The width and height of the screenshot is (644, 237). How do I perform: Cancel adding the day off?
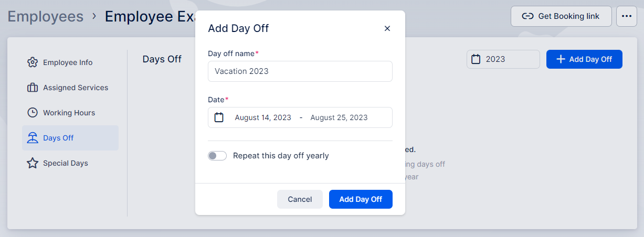click(300, 199)
